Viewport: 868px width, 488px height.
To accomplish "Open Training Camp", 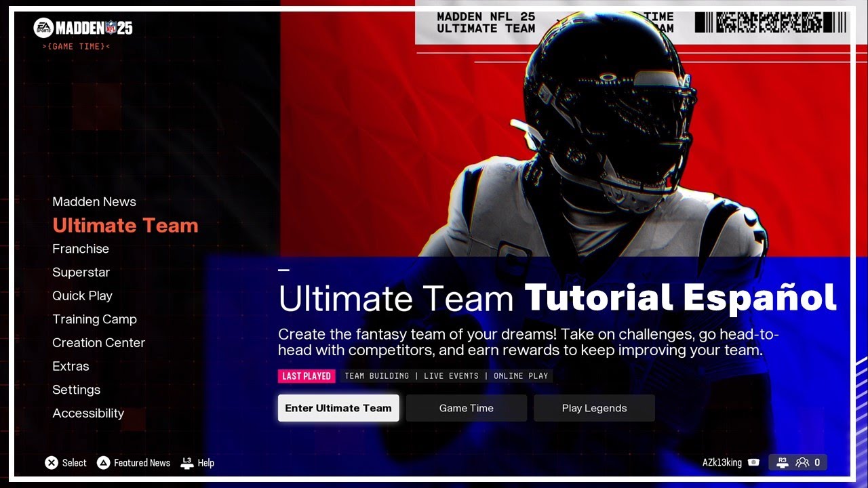I will [x=94, y=319].
